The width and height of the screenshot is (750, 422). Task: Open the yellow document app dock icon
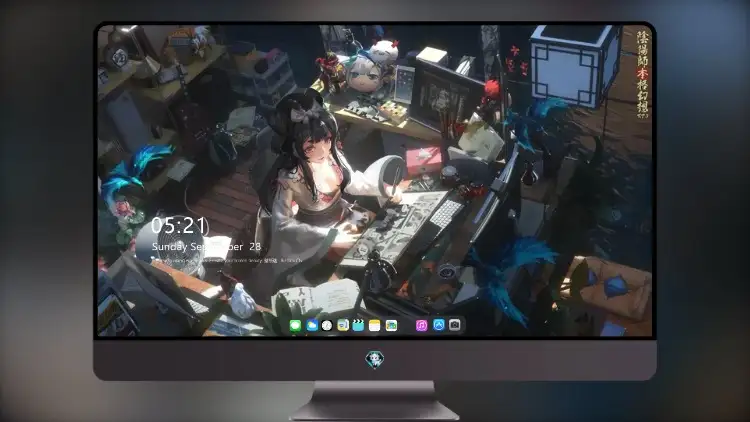tap(343, 325)
